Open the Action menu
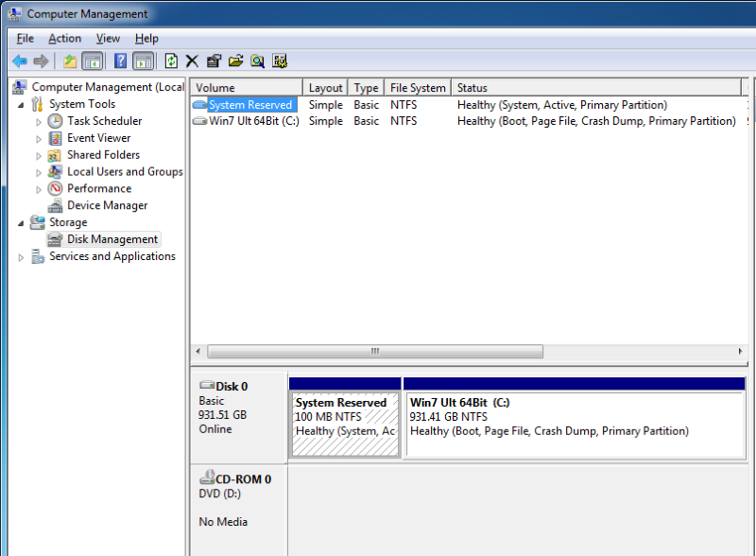Viewport: 756px width, 556px height. [x=64, y=38]
